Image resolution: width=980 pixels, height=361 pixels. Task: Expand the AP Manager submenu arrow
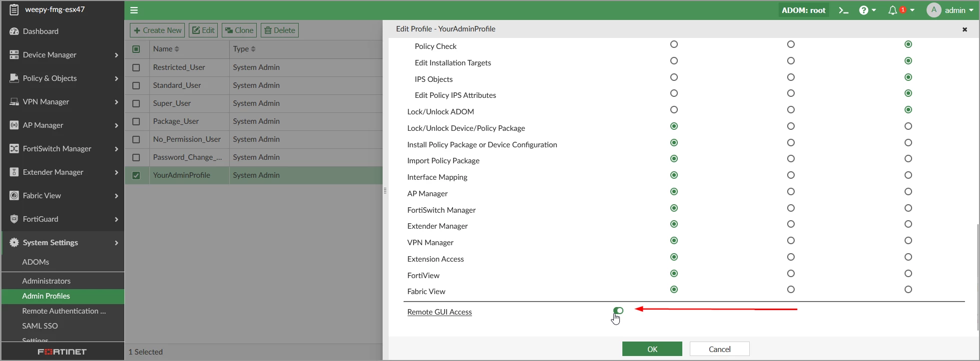click(116, 125)
